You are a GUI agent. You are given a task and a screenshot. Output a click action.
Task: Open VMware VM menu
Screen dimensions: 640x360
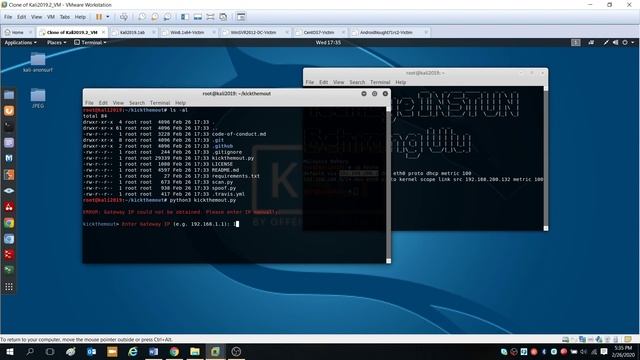coord(51,17)
